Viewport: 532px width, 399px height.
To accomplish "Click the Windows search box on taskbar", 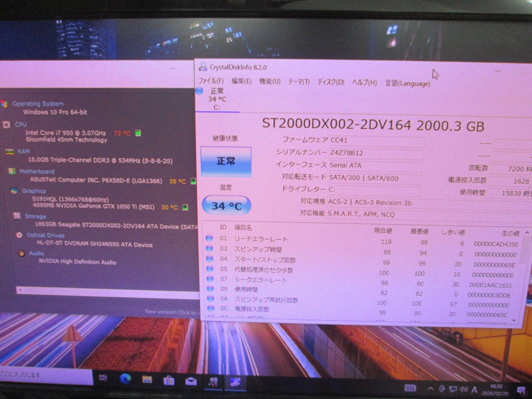I will pyautogui.click(x=43, y=375).
